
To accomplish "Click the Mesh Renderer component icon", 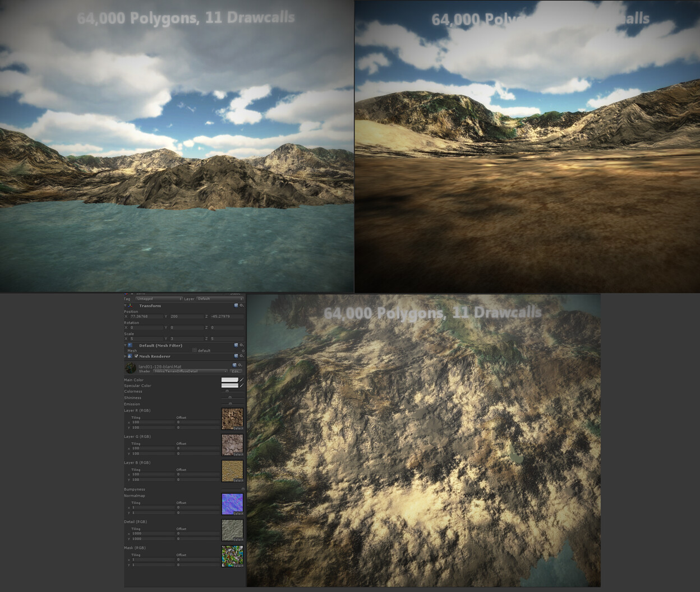I will coord(131,357).
